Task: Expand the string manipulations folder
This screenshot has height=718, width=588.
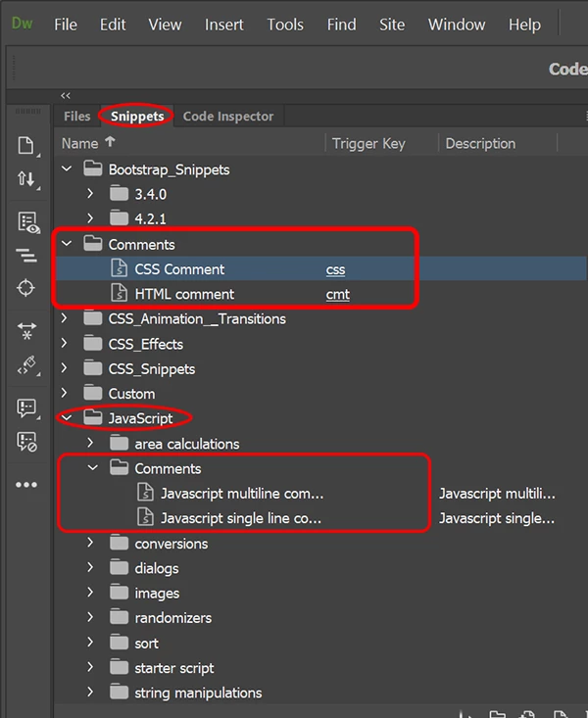Action: click(90, 692)
